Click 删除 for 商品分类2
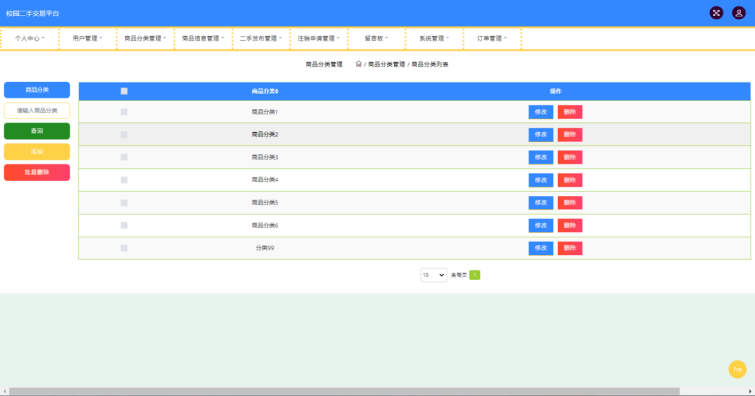755x396 pixels. click(x=570, y=134)
